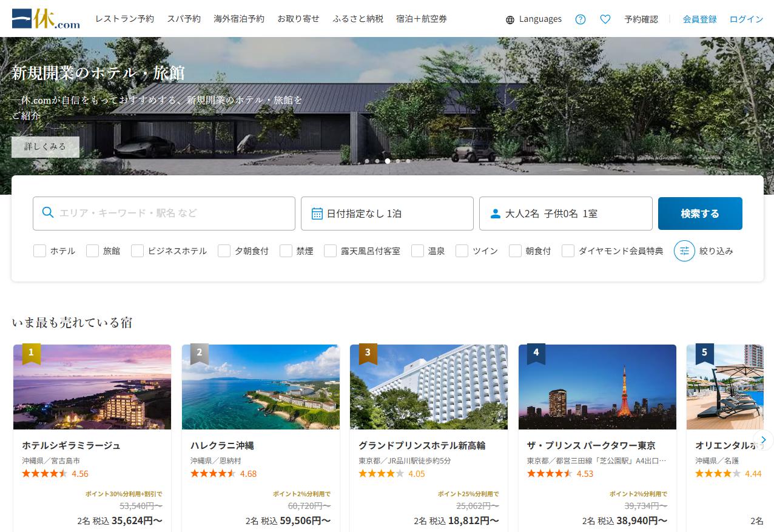Click hotel name ホテルシギラミラージュ

point(71,445)
